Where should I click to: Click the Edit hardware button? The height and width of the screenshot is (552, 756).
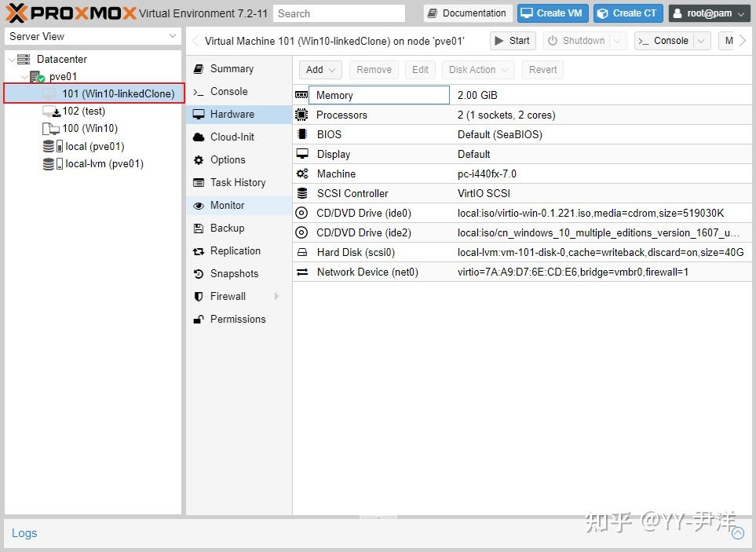pyautogui.click(x=420, y=70)
